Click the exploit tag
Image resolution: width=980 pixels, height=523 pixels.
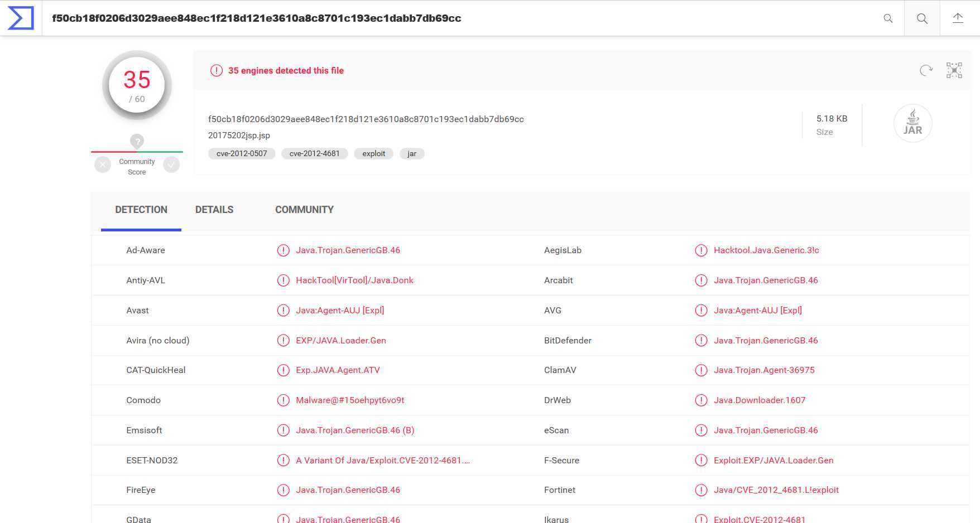[374, 153]
